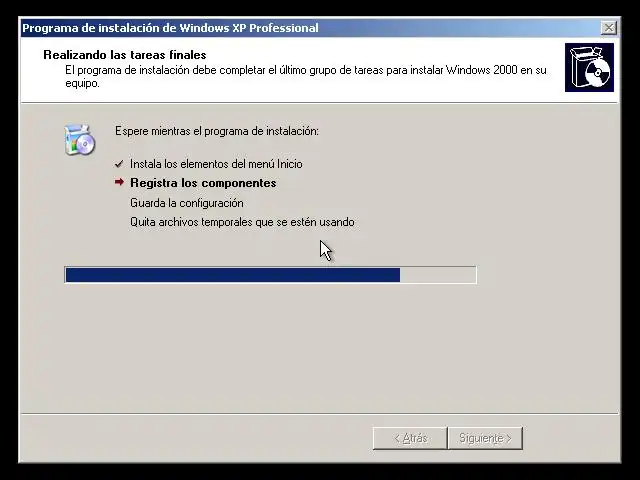The image size is (640, 480).
Task: Select 'Guarda la configuración' step
Action: pos(187,203)
